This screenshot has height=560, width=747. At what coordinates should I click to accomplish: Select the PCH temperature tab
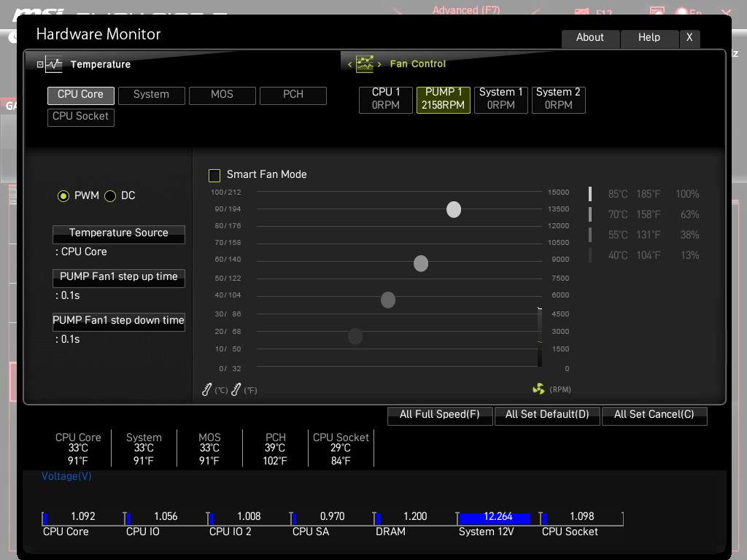(293, 96)
